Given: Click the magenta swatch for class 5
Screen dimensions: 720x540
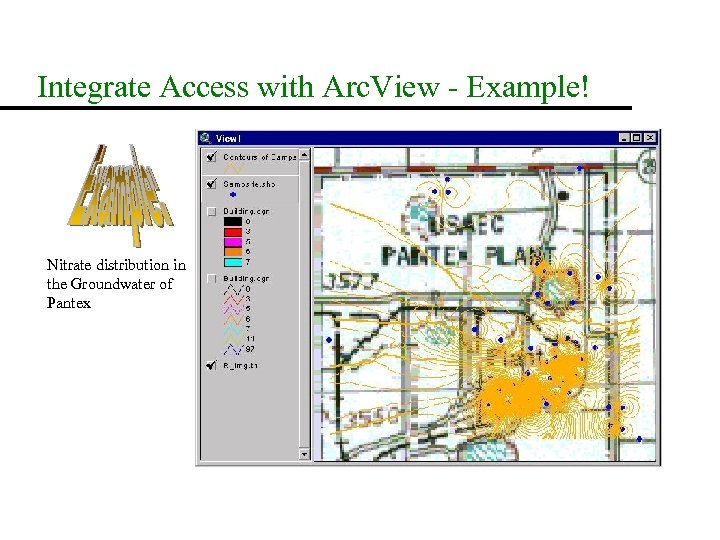Looking at the screenshot, I should 233,242.
